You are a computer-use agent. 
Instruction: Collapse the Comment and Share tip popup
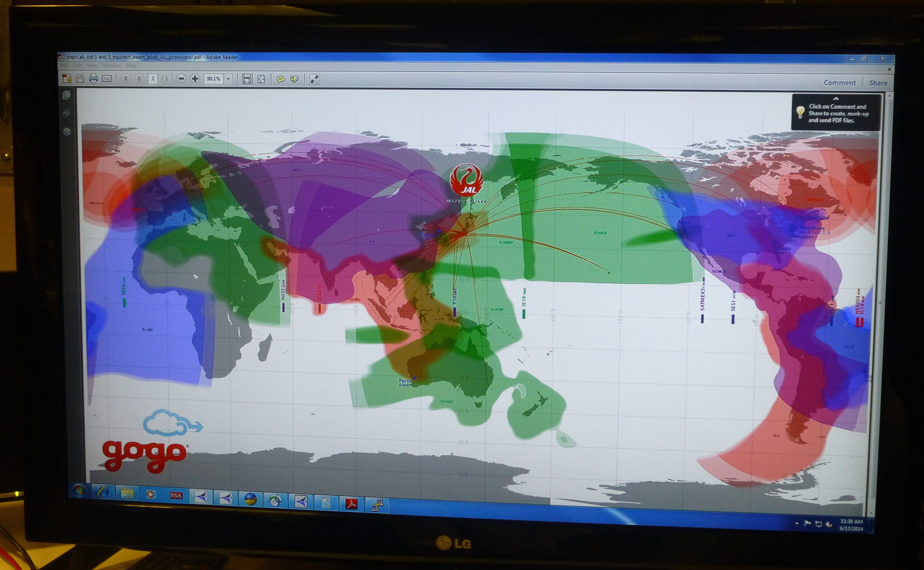(836, 99)
